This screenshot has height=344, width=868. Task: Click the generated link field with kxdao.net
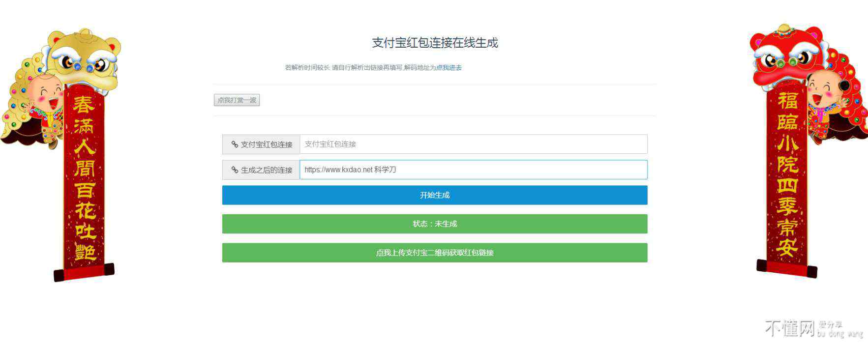click(x=474, y=170)
